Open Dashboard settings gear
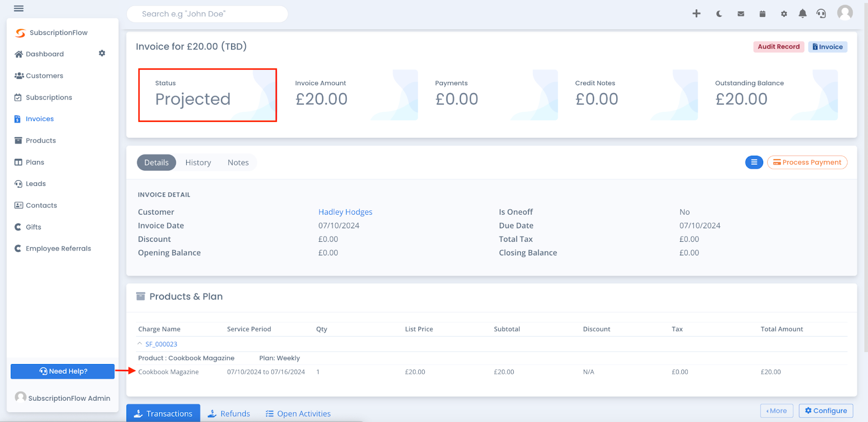 pos(102,53)
